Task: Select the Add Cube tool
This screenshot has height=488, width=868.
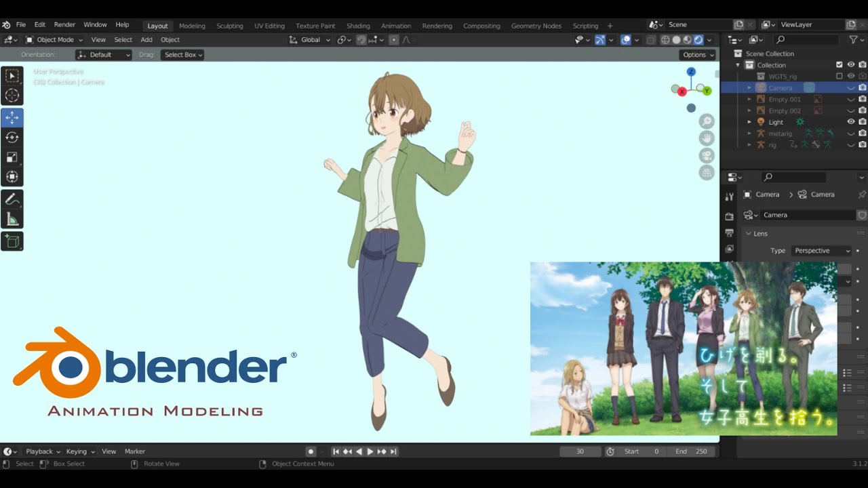Action: coord(12,241)
